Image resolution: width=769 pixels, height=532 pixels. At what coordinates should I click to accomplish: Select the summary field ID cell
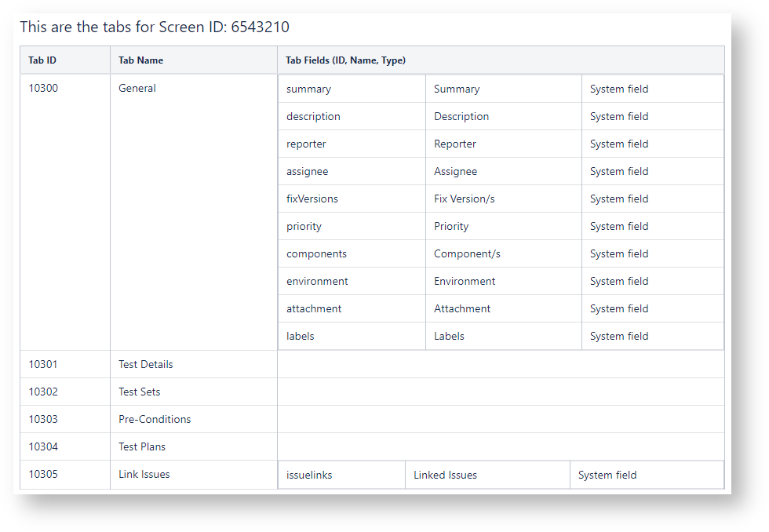pyautogui.click(x=308, y=89)
